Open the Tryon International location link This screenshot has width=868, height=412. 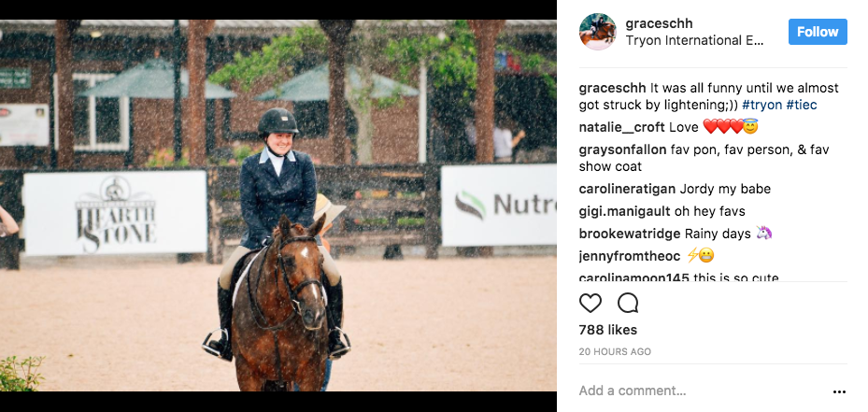pyautogui.click(x=694, y=40)
